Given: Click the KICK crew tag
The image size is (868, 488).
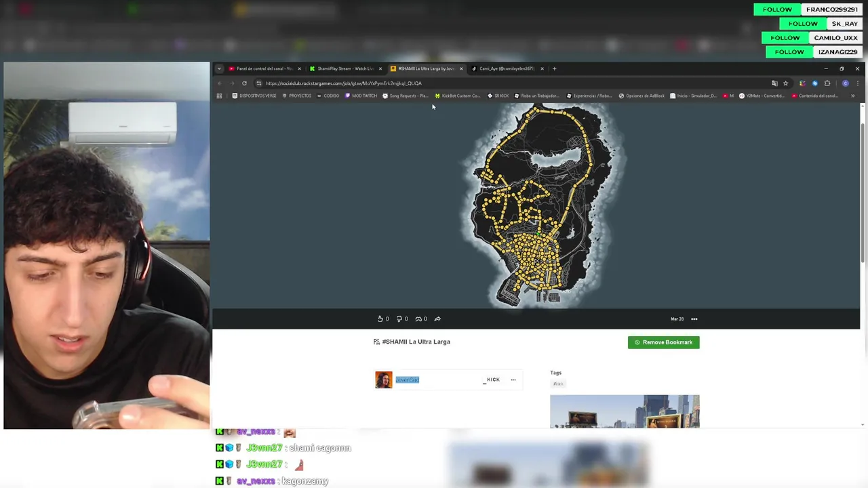Looking at the screenshot, I should coord(492,380).
